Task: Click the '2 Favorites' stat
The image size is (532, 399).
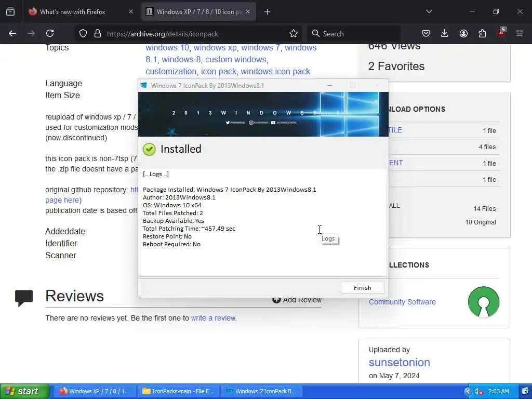Action: (396, 66)
